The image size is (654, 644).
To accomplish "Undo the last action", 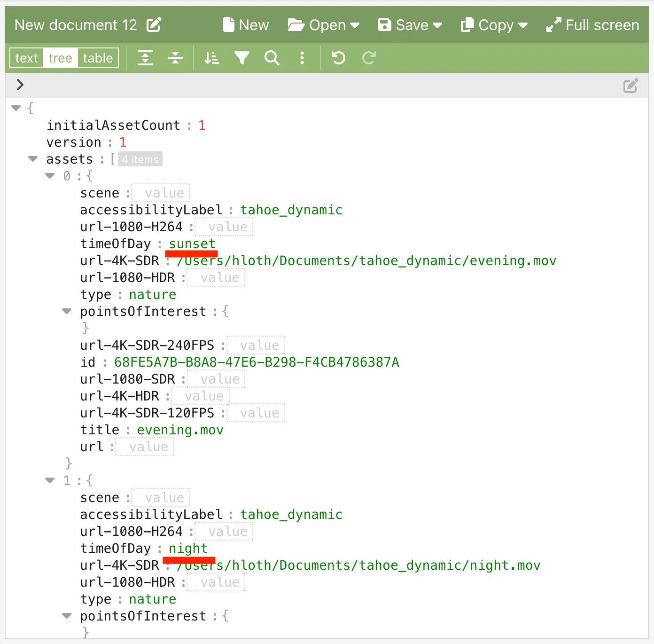I will tap(338, 58).
